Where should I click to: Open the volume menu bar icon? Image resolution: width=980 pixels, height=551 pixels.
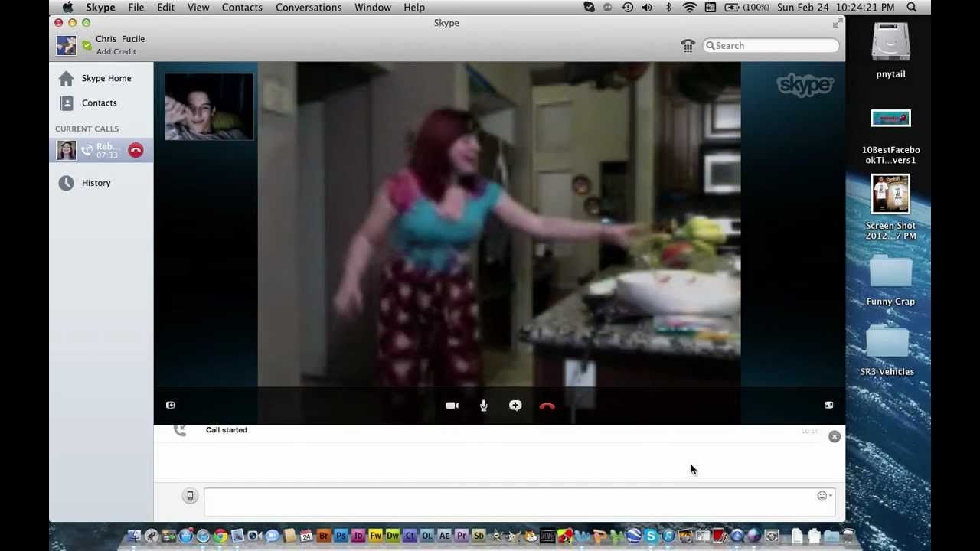click(647, 7)
